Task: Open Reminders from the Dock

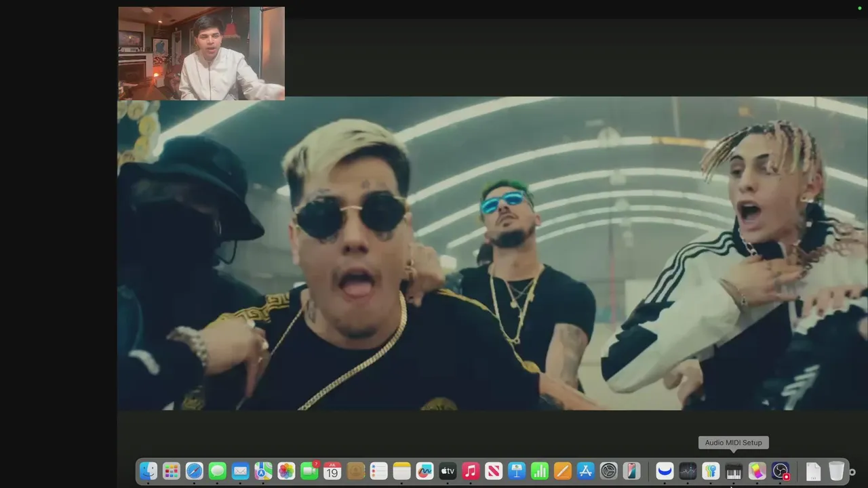Action: pyautogui.click(x=378, y=471)
